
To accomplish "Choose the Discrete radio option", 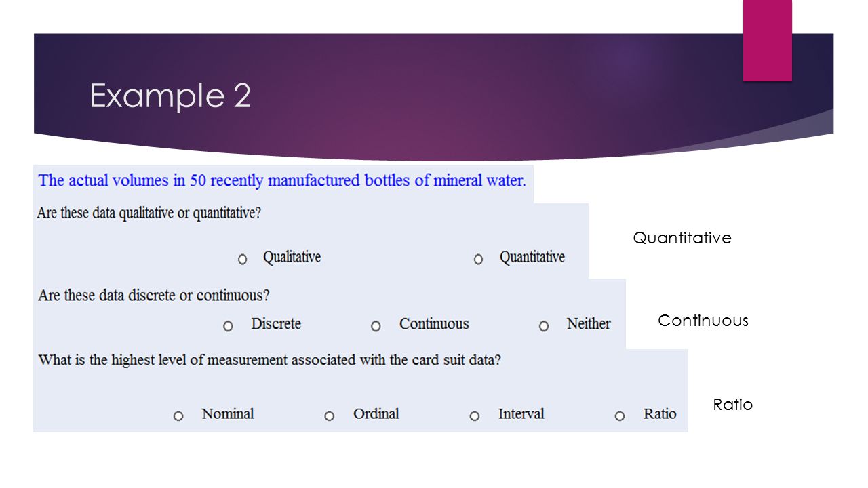I will click(228, 326).
